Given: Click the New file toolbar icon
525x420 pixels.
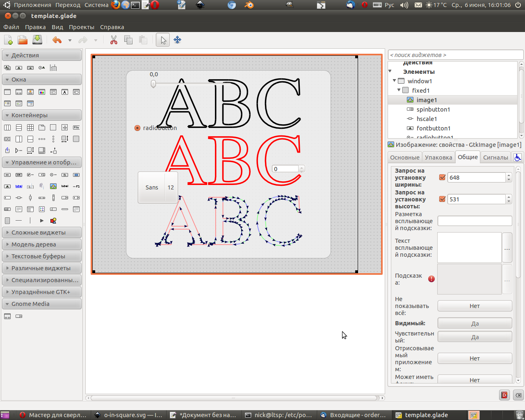Looking at the screenshot, I should [x=8, y=40].
